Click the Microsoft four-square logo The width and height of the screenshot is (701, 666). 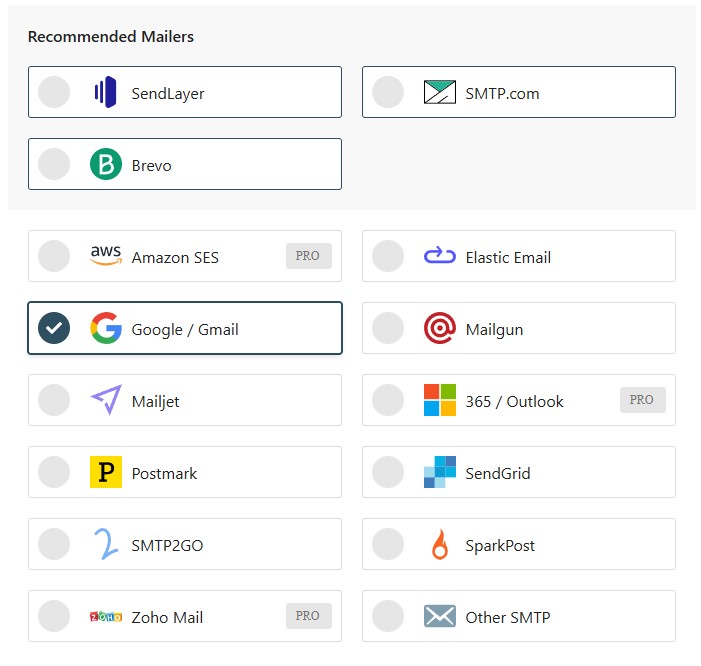point(440,400)
